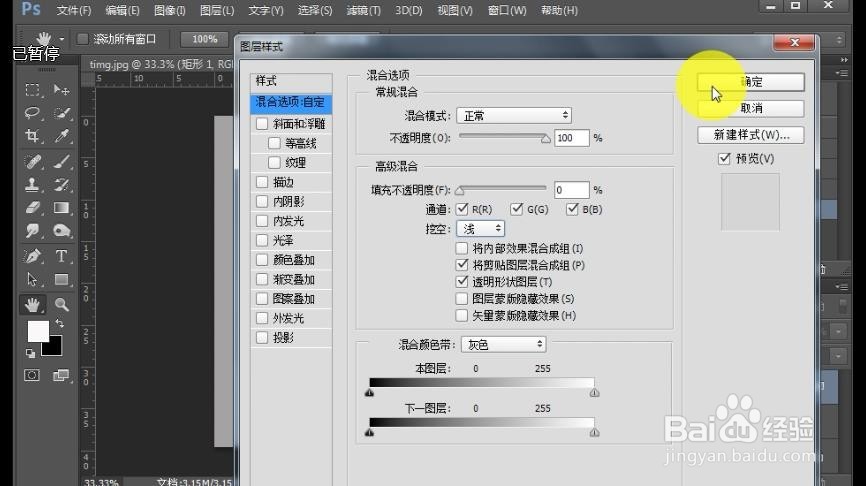Select the Hand tool in toolbox
Viewport: 866px width, 486px height.
click(x=32, y=304)
